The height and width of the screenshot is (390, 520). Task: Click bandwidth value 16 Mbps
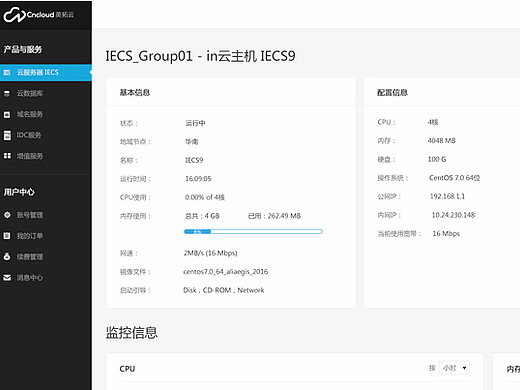point(446,234)
